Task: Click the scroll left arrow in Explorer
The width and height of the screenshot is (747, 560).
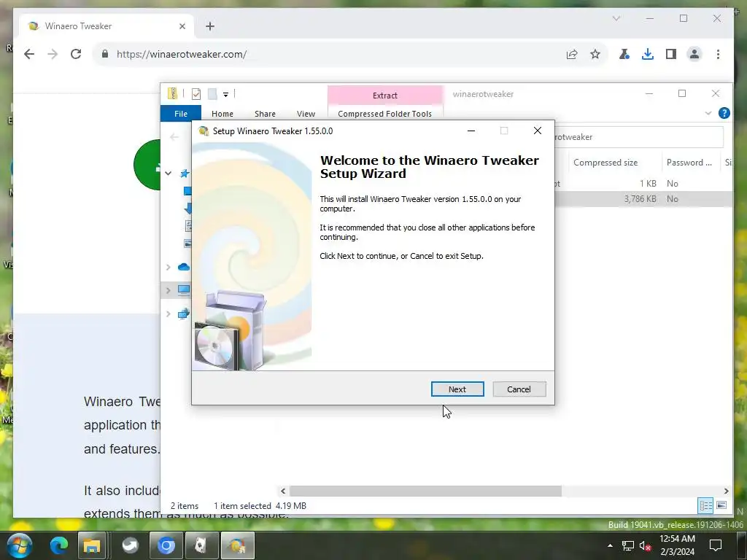Action: click(x=283, y=491)
